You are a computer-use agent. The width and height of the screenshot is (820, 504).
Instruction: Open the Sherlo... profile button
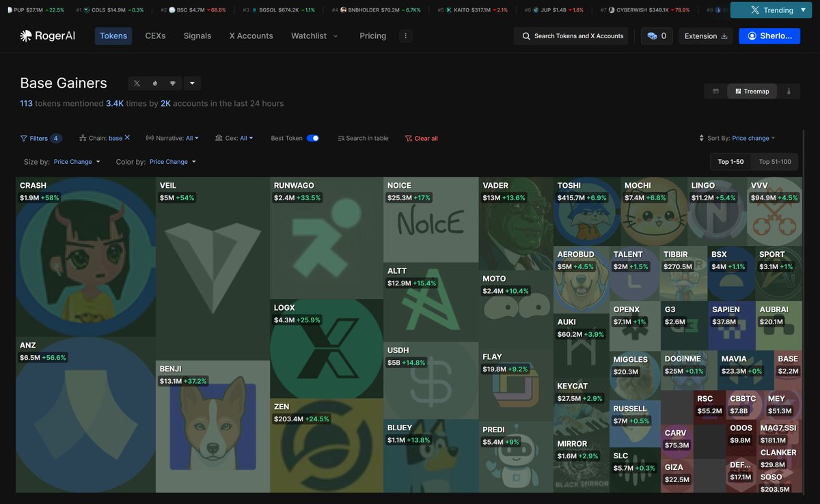coord(769,36)
